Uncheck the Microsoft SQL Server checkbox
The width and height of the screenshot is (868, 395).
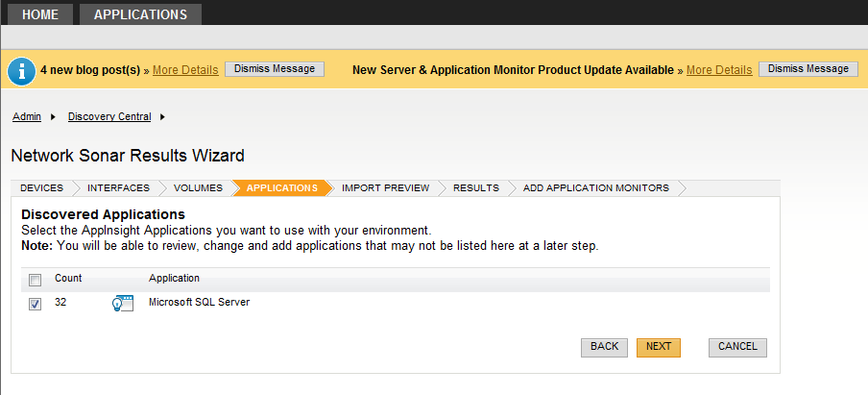(x=35, y=304)
